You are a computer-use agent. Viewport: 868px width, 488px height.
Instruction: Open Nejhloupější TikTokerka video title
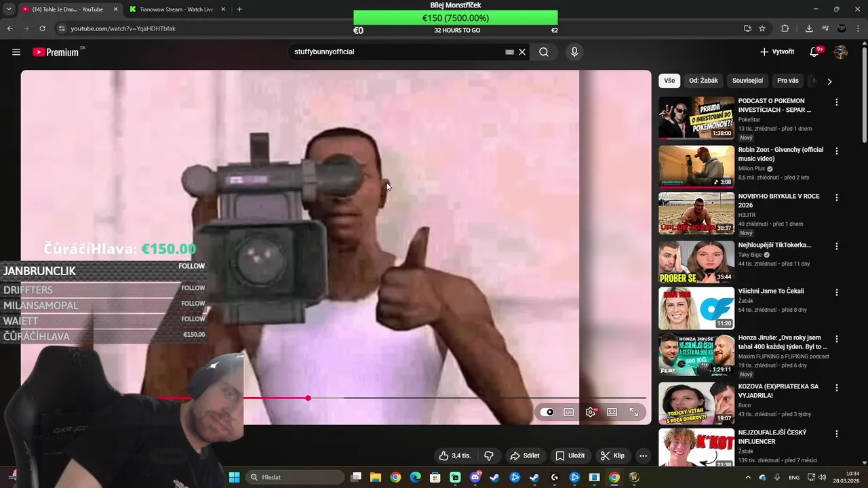tap(774, 245)
